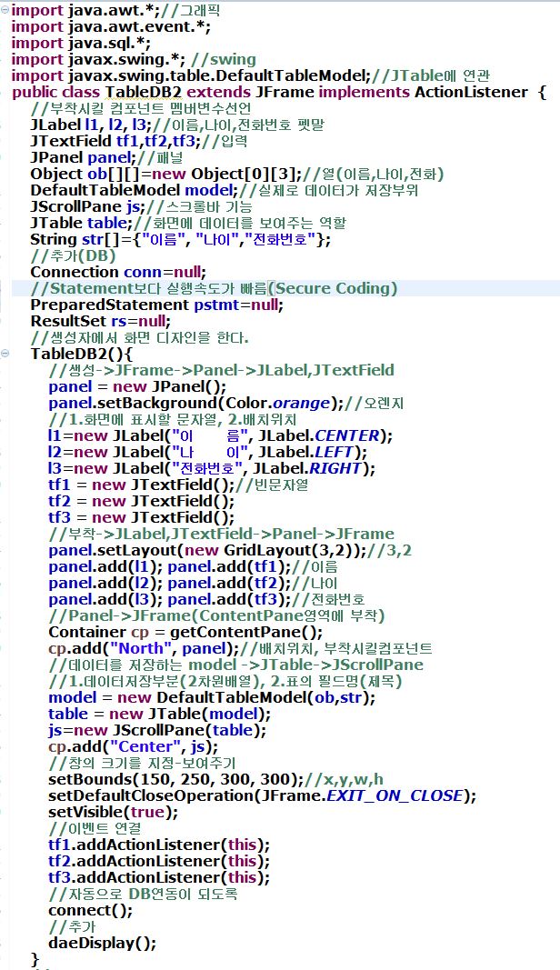Click the 'setDefaultCloseOperation' line
560x970 pixels.
[263, 795]
